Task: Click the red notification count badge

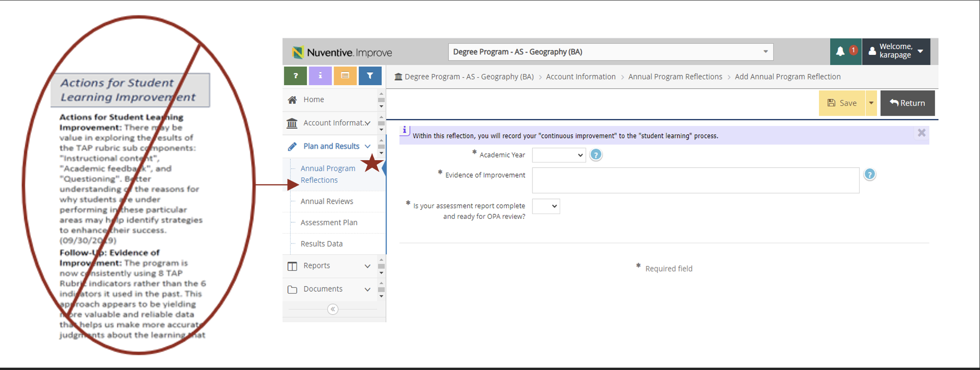Action: pyautogui.click(x=854, y=50)
